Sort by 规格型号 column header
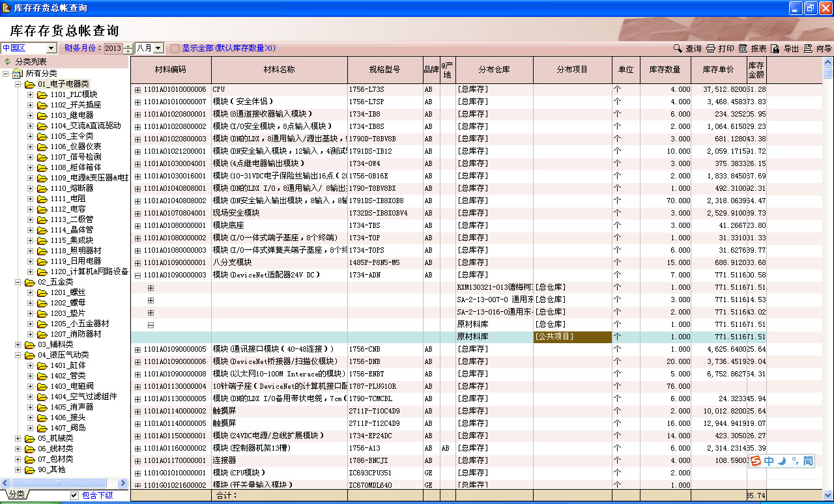The image size is (834, 504). pyautogui.click(x=384, y=69)
